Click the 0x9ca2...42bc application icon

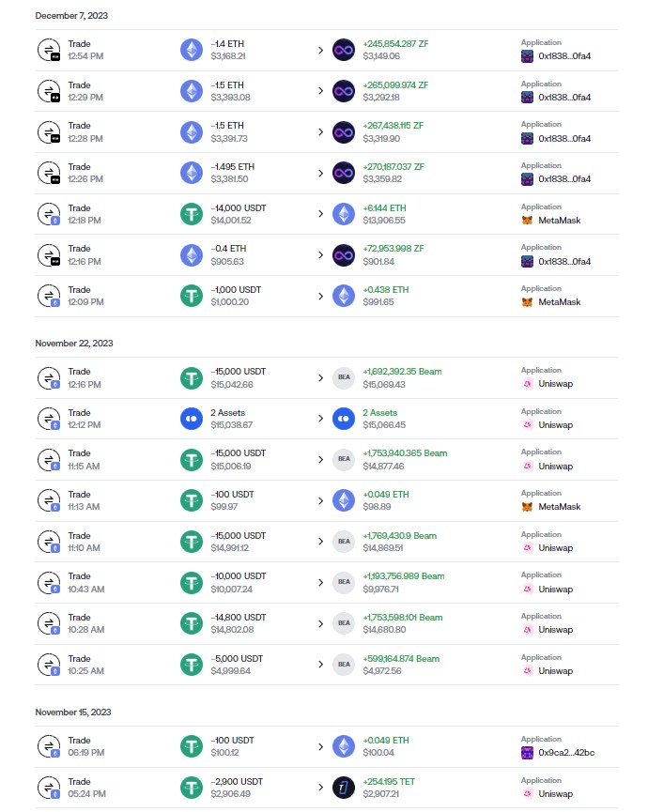click(527, 753)
